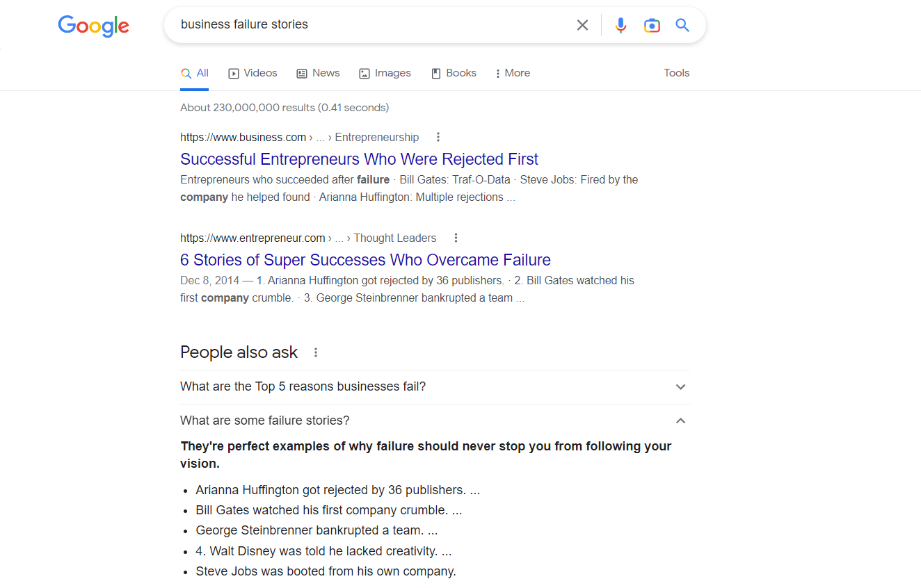Screen dimensions: 921x588
Task: Open three-dot menu next to People also ask
Action: pos(315,352)
